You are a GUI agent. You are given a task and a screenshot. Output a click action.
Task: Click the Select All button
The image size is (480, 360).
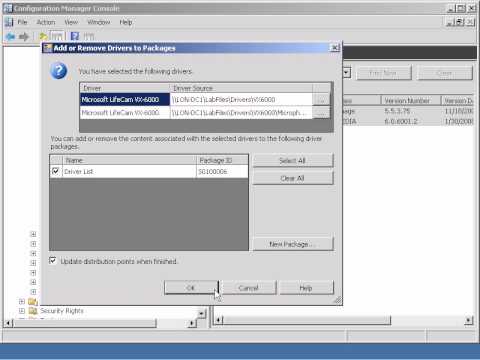tap(293, 161)
